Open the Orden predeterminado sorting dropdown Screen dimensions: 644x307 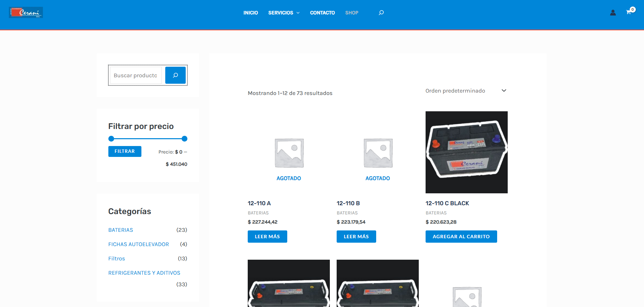[x=465, y=91]
